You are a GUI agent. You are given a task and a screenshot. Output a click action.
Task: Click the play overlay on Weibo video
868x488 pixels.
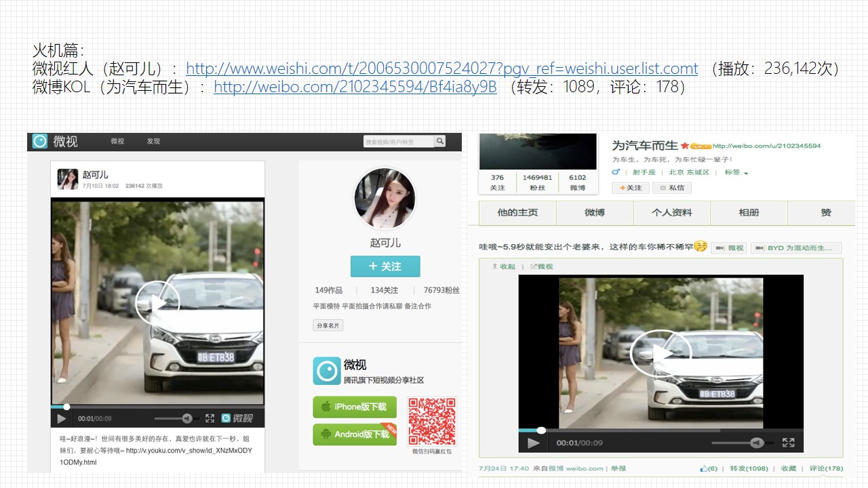pyautogui.click(x=660, y=353)
